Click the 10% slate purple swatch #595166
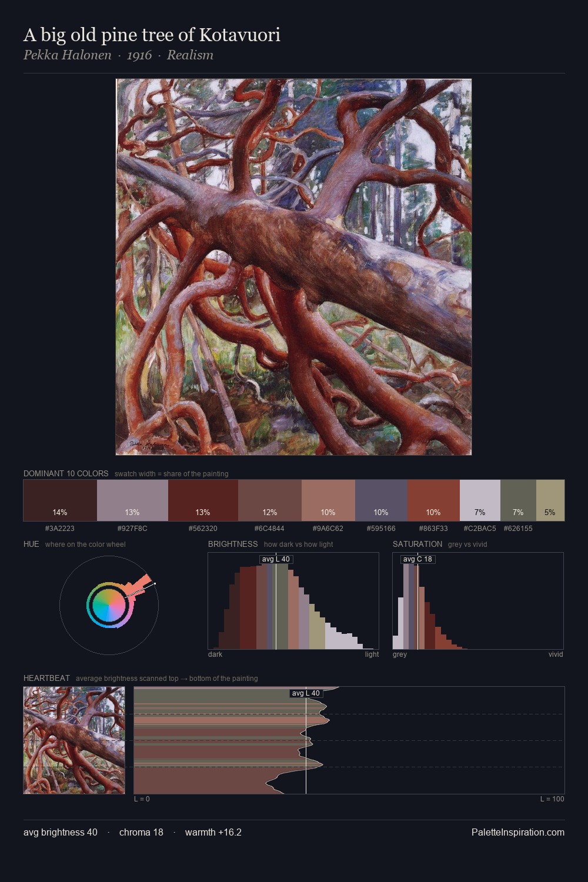The image size is (588, 882). [x=381, y=500]
